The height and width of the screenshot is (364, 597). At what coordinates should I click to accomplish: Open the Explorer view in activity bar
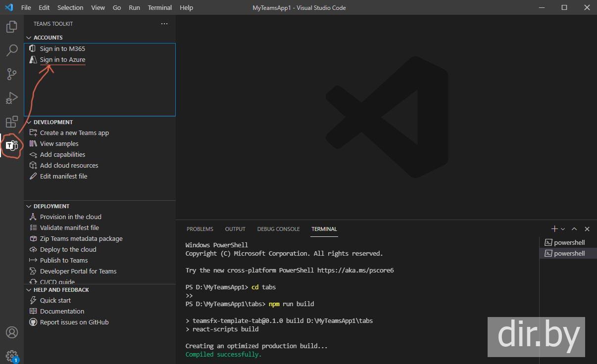coord(11,27)
